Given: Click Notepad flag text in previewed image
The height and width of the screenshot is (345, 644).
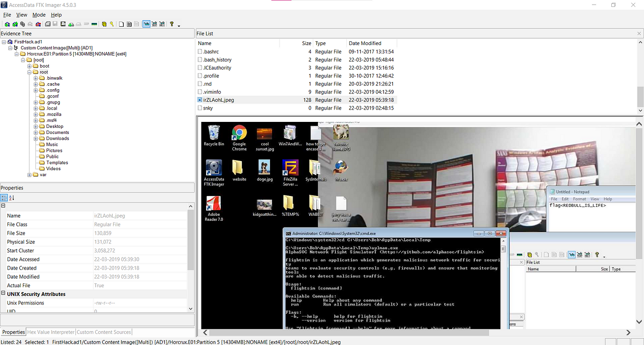Looking at the screenshot, I should (x=578, y=205).
